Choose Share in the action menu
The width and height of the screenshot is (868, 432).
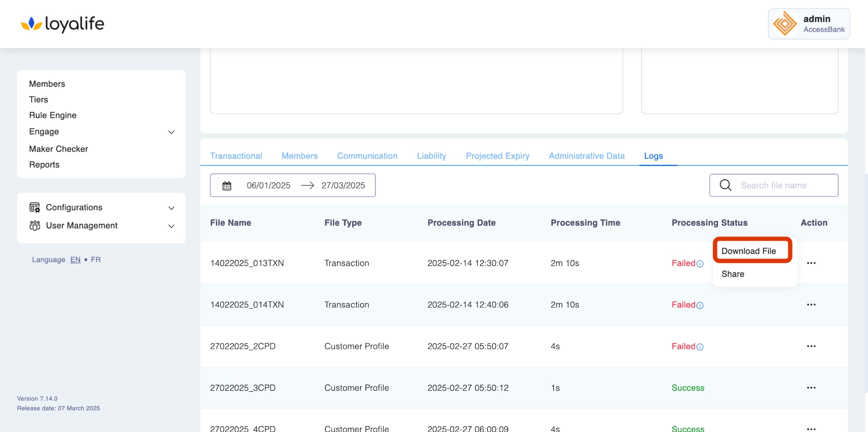point(733,274)
